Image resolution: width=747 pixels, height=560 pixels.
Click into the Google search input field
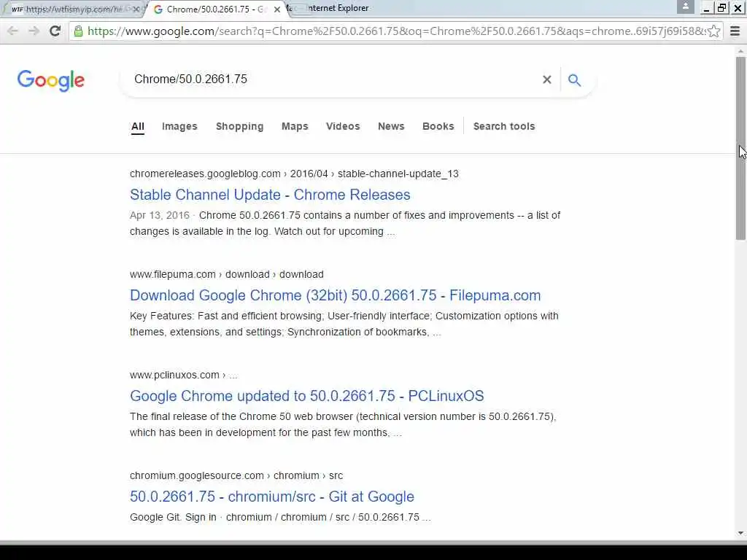333,79
